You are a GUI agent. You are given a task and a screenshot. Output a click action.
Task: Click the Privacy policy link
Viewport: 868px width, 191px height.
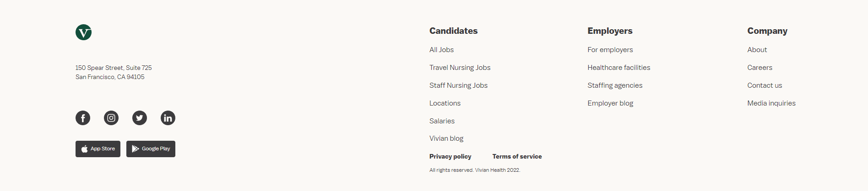(450, 156)
